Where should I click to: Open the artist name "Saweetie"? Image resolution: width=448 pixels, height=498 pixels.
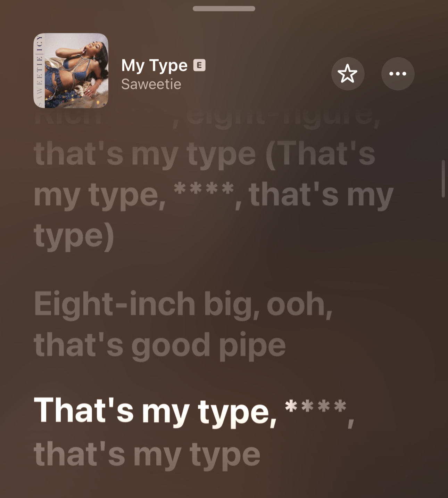(x=151, y=84)
